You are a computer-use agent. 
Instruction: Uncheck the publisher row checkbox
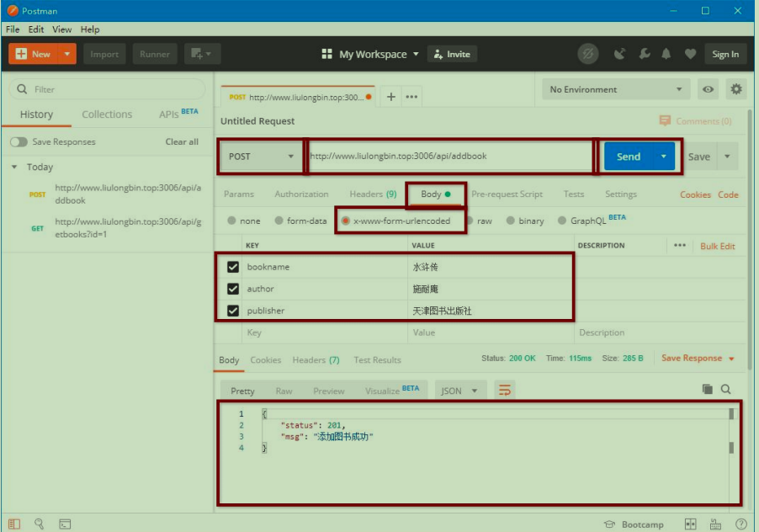[x=233, y=311]
